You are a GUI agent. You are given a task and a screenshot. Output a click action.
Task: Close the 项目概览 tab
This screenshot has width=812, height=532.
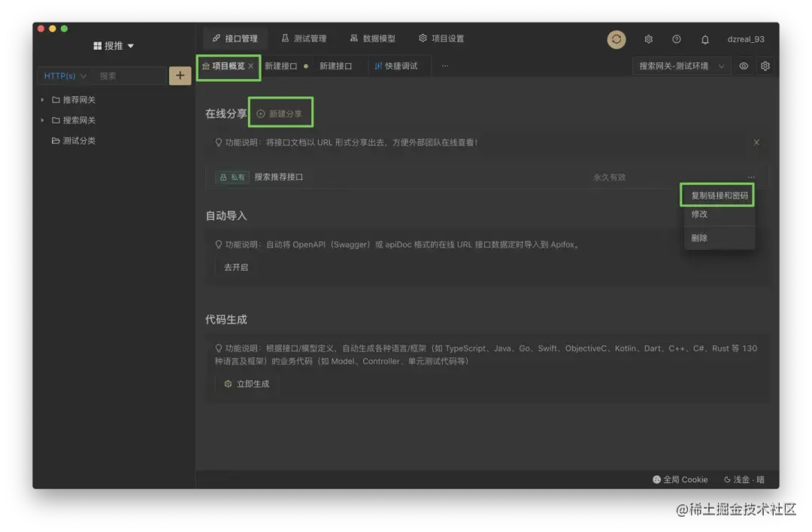tap(250, 66)
